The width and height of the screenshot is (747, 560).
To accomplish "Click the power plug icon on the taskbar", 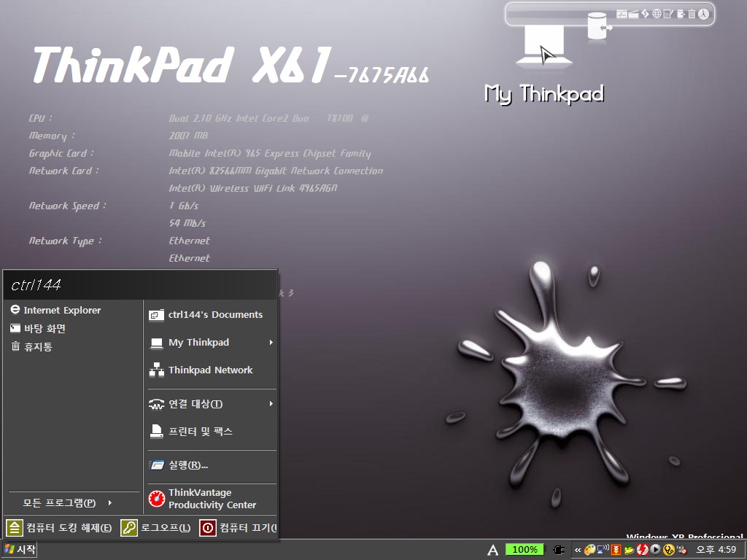I will point(559,550).
